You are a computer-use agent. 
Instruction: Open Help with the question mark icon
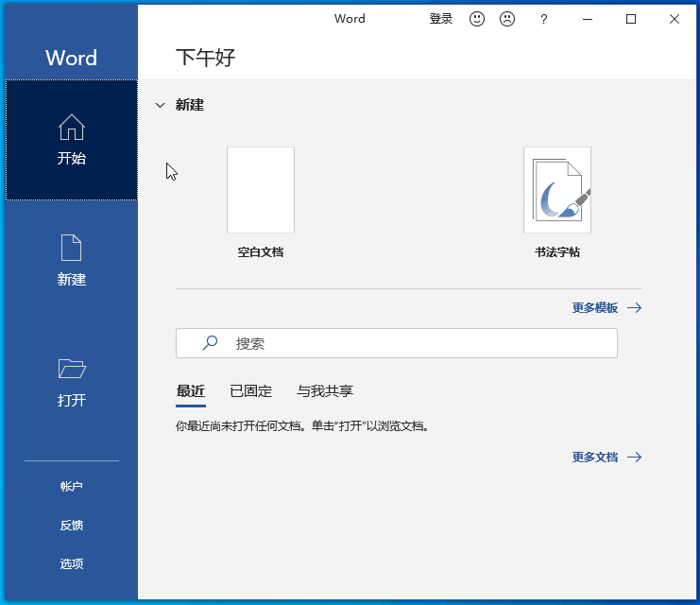(543, 19)
